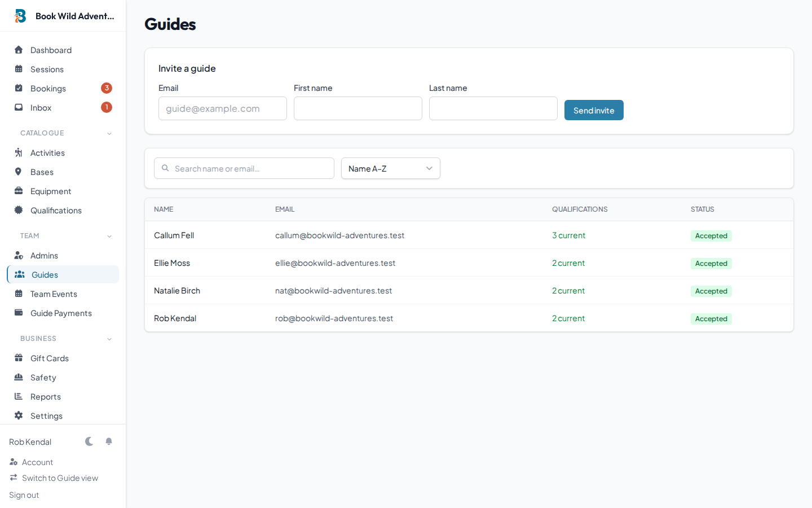Collapse the CATALOGUE section
The width and height of the screenshot is (812, 508).
(x=109, y=133)
